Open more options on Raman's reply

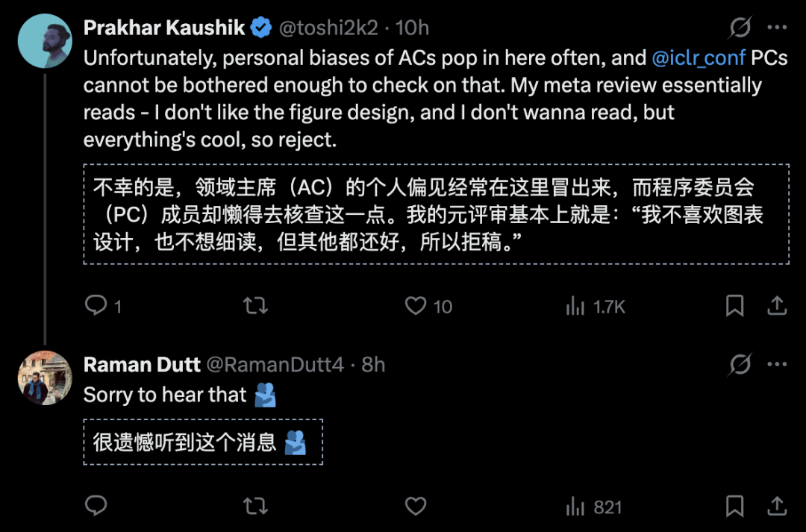777,365
